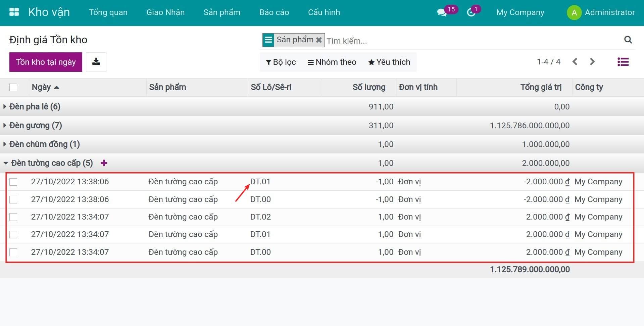Open the Cấu hình menu

(324, 12)
